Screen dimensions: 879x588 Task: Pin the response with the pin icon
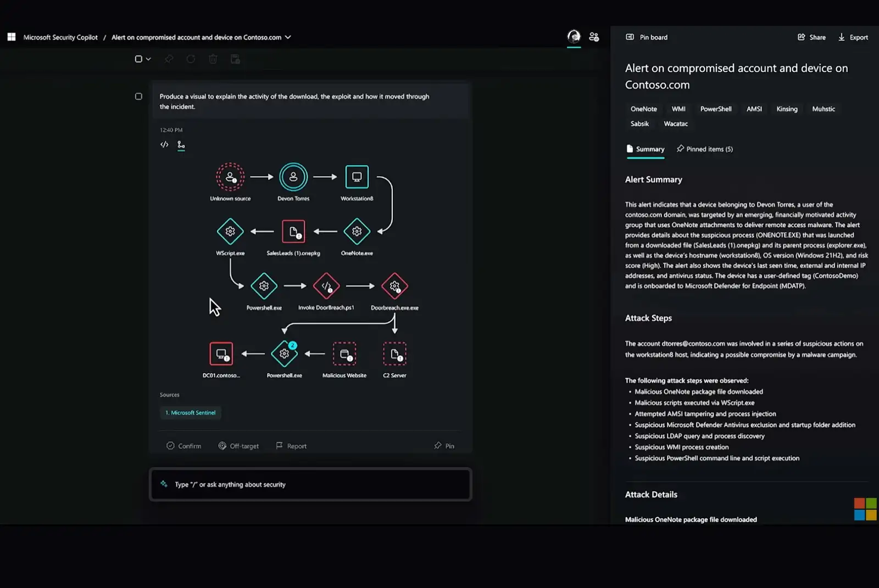(x=444, y=445)
